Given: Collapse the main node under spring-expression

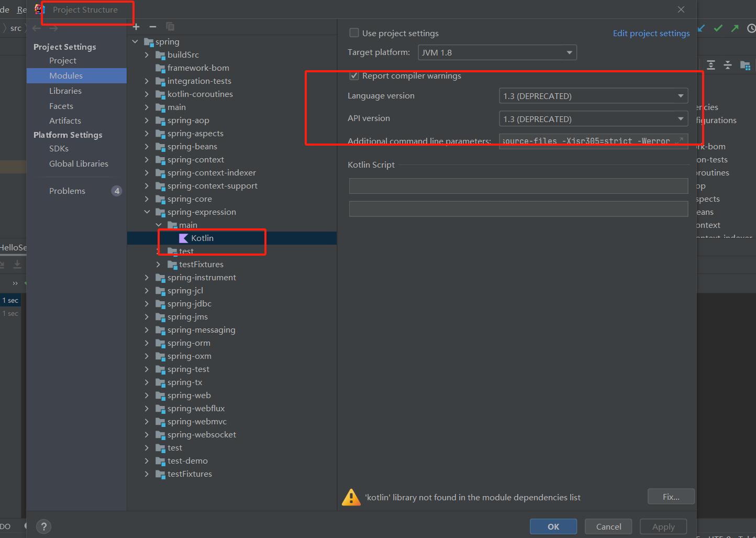Looking at the screenshot, I should point(158,225).
